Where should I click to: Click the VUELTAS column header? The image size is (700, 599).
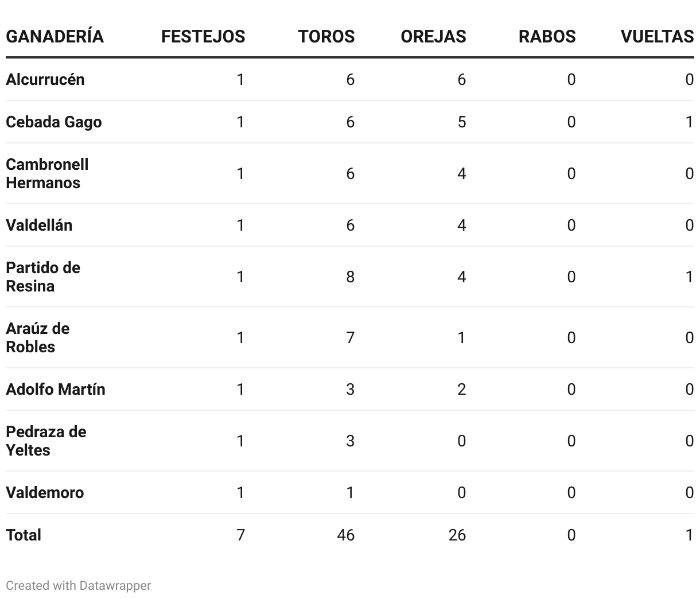[657, 37]
